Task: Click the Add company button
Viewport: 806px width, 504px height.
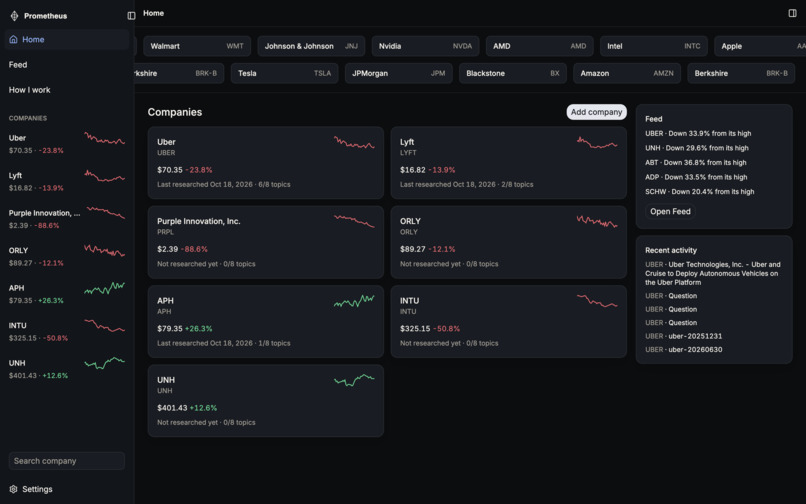Action: [596, 112]
